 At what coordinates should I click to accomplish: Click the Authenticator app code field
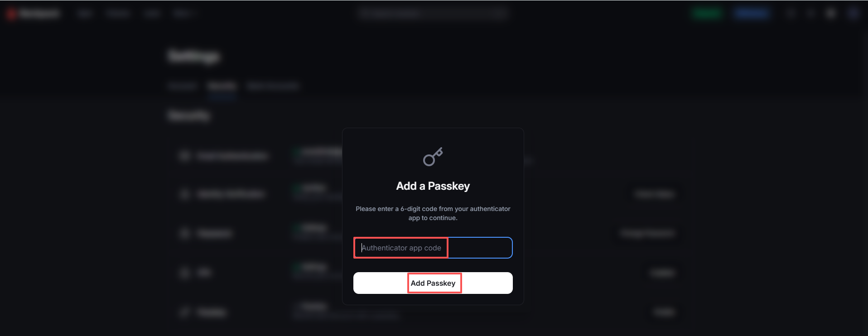tap(433, 248)
